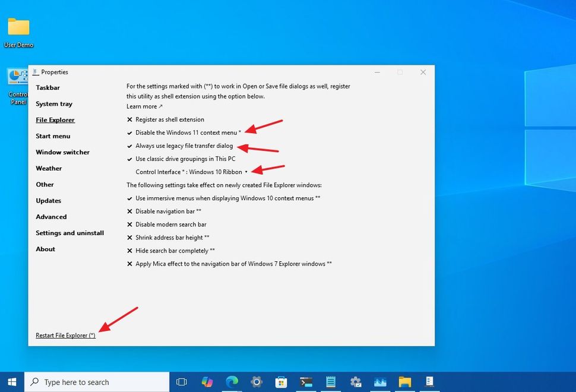The width and height of the screenshot is (576, 392).
Task: Open Notepad from the taskbar
Action: click(x=331, y=382)
